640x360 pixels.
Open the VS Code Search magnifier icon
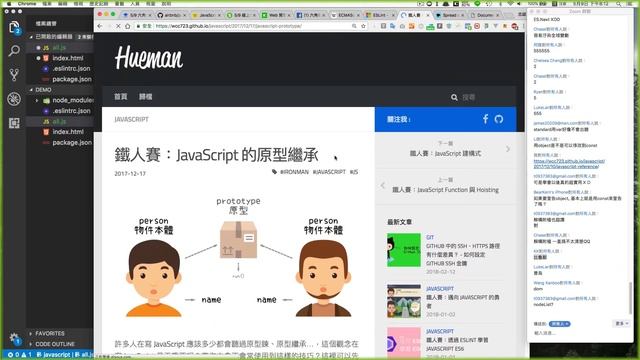[x=14, y=51]
